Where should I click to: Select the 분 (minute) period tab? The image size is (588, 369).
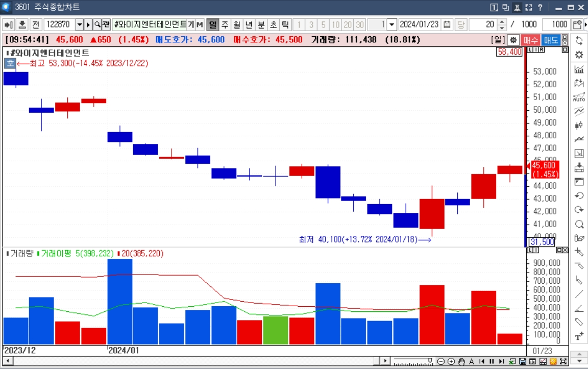(x=261, y=24)
